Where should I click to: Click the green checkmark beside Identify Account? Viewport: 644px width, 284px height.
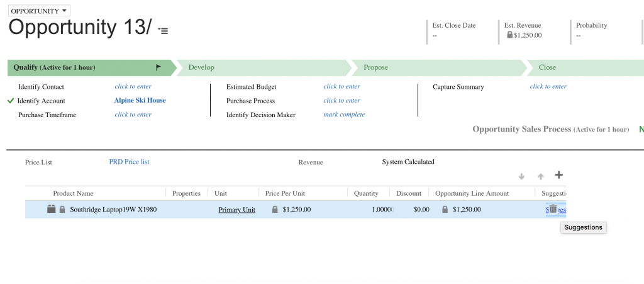(x=11, y=101)
